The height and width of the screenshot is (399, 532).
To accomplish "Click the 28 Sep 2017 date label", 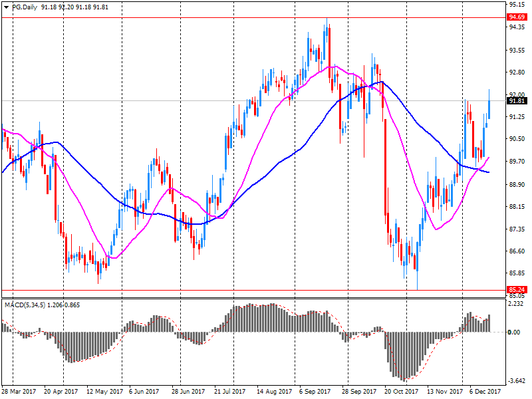I will (359, 391).
